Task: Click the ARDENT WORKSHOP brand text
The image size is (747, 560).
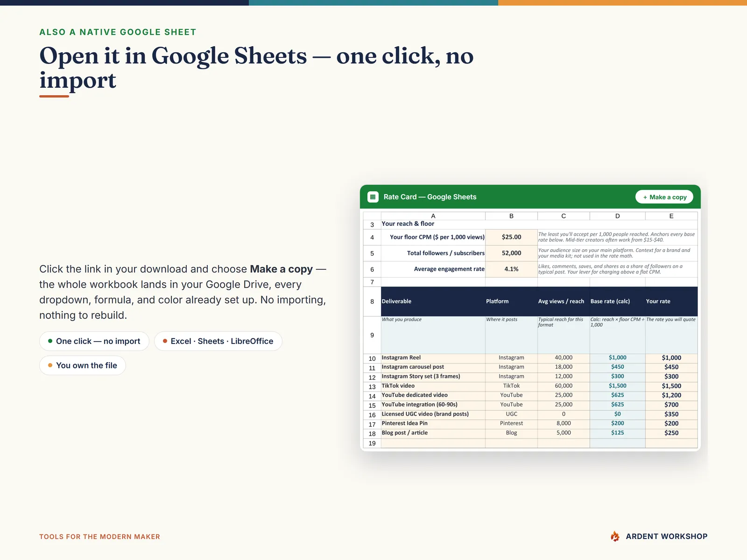Action: click(x=667, y=537)
